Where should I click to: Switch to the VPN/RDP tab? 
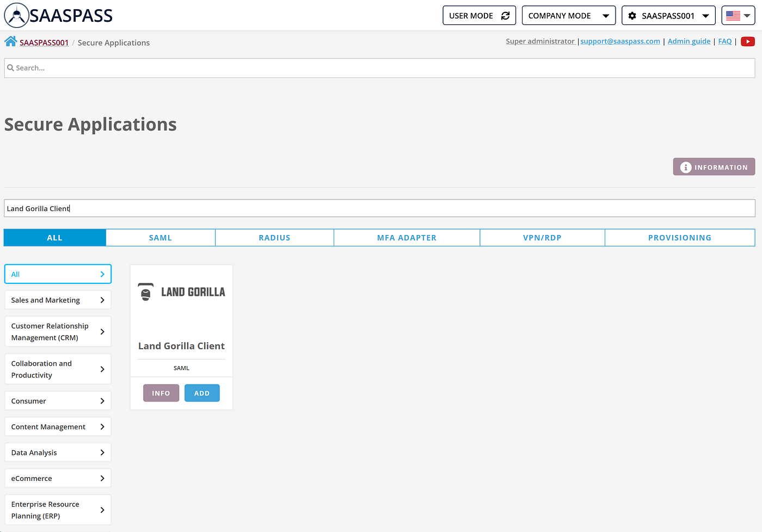[542, 238]
